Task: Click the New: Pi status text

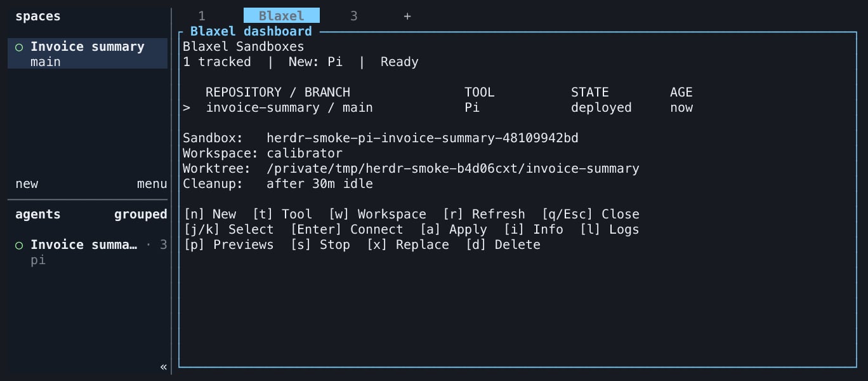Action: [316, 62]
